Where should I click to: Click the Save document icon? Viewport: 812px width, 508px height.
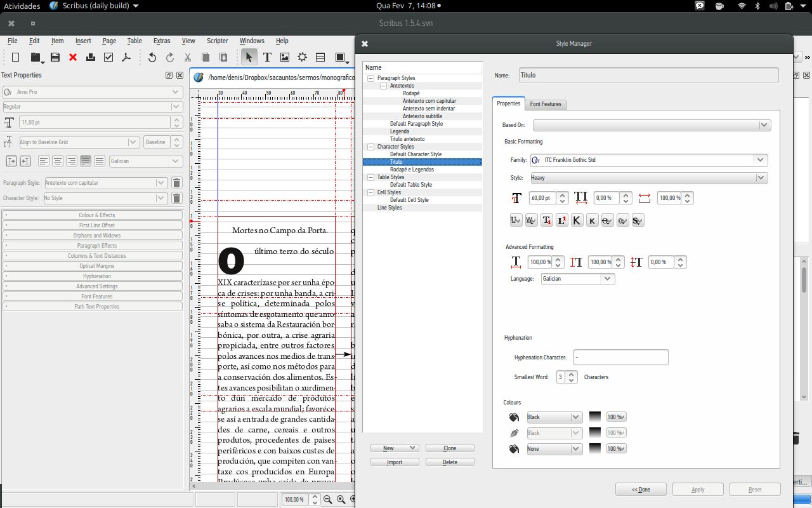click(55, 57)
